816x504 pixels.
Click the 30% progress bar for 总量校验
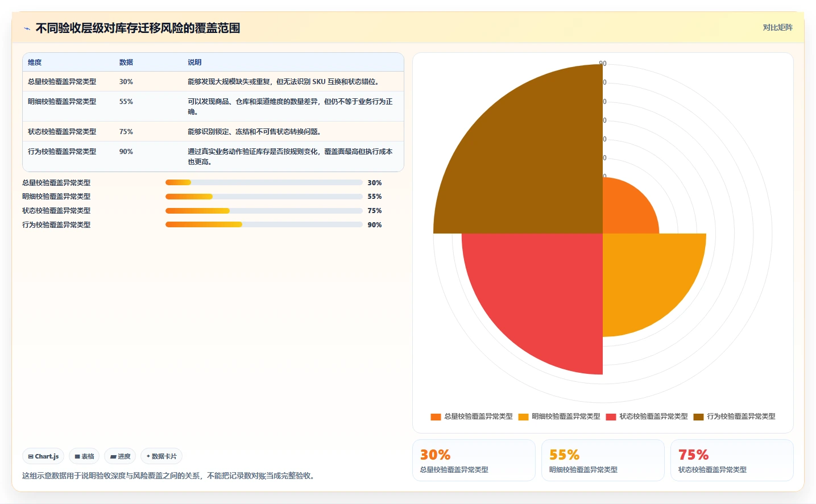pyautogui.click(x=264, y=182)
